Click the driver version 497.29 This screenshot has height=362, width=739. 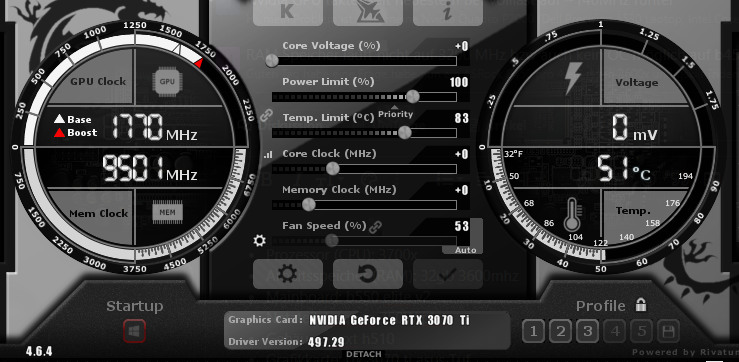(327, 341)
